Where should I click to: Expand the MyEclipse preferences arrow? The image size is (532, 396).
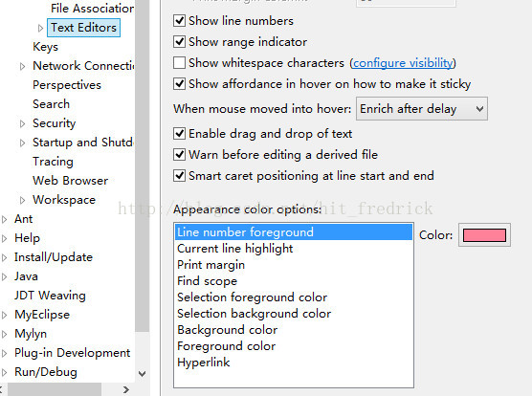pos(4,315)
